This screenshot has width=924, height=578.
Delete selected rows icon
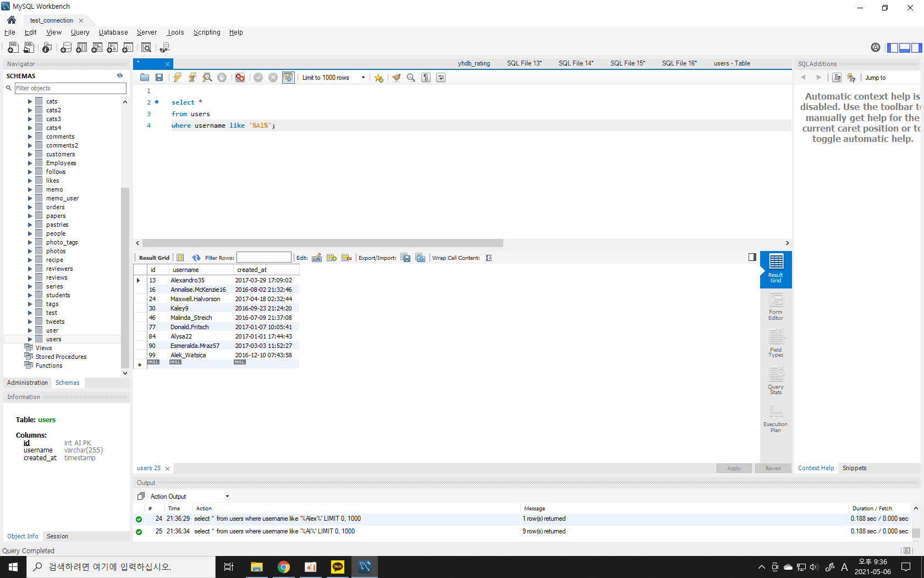coord(346,258)
